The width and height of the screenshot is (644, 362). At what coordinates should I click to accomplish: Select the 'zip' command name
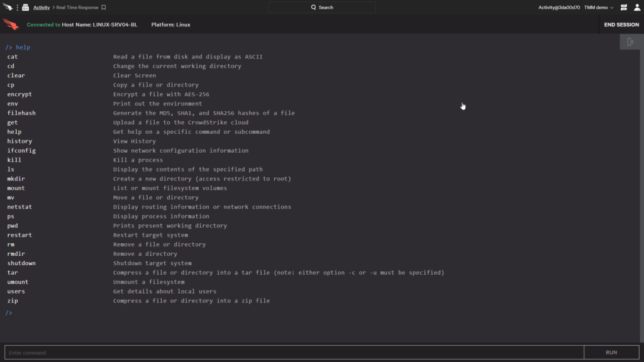click(x=13, y=301)
